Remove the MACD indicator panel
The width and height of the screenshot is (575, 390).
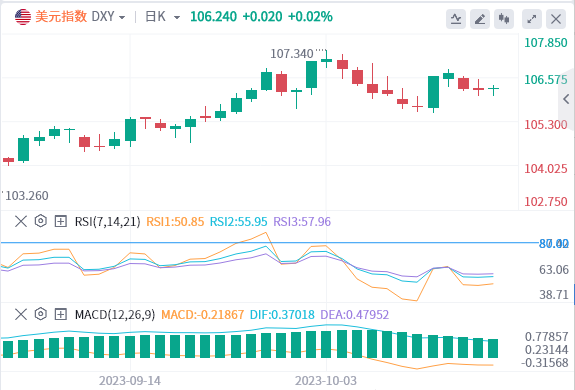point(21,314)
